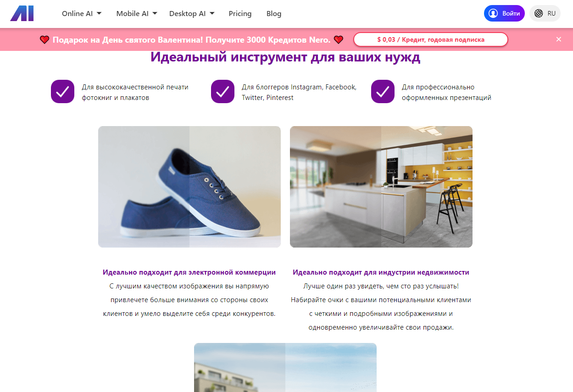Screen dimensions: 573x392
Task: Click the red heart icon before Подарок
Action: 45,40
